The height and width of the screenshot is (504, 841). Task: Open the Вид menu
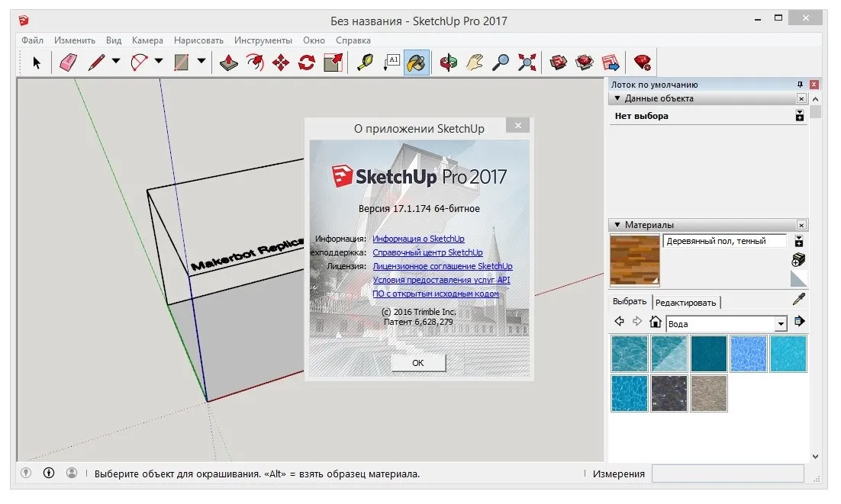114,40
